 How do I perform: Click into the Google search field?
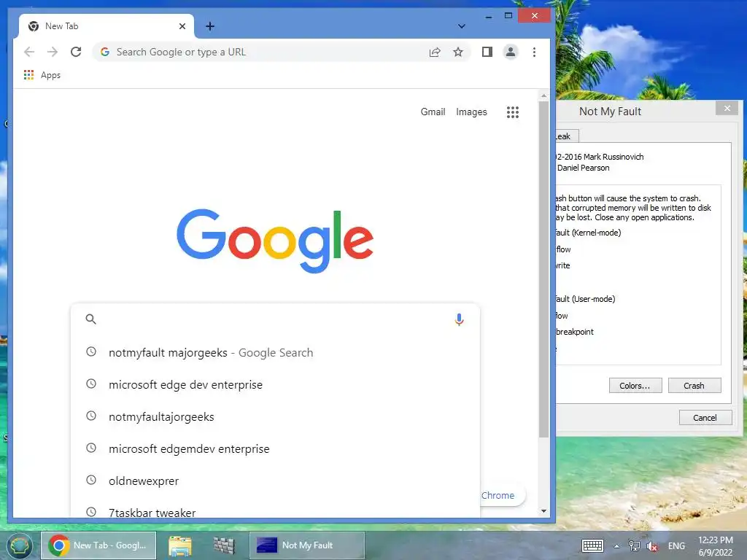pos(275,319)
